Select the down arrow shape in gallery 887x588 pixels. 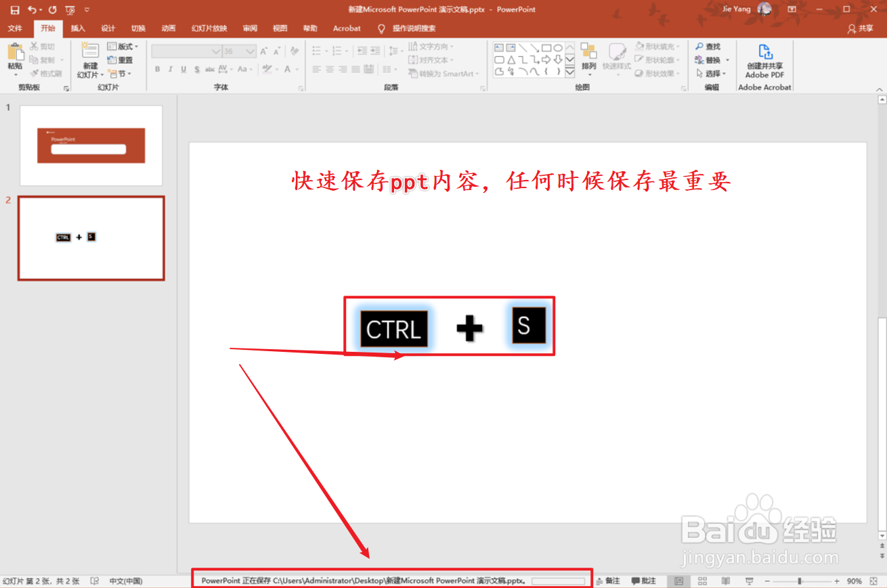pos(557,60)
